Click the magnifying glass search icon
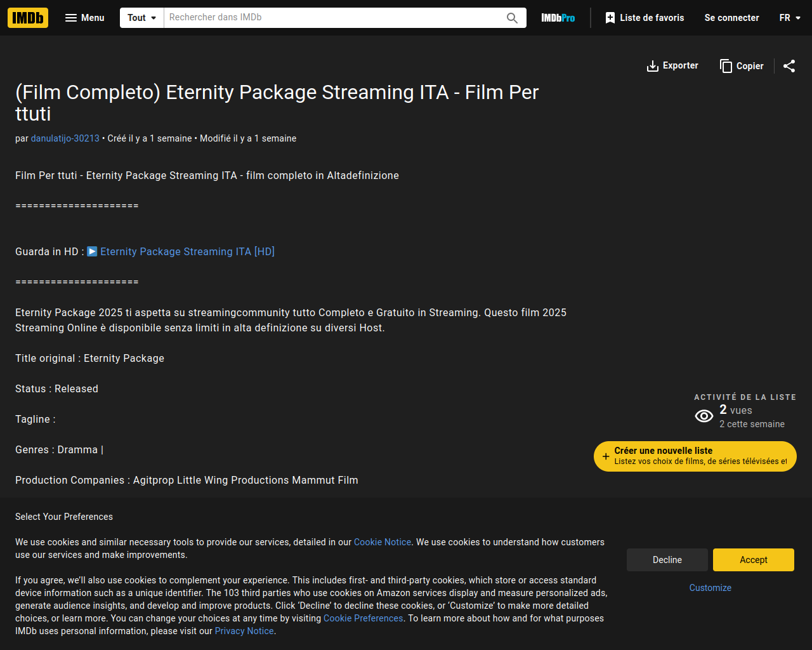 pos(513,18)
